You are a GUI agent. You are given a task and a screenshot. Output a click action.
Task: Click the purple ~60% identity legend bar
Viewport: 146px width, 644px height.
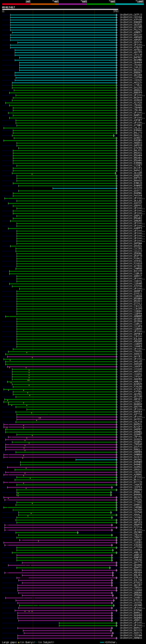coord(73,4)
